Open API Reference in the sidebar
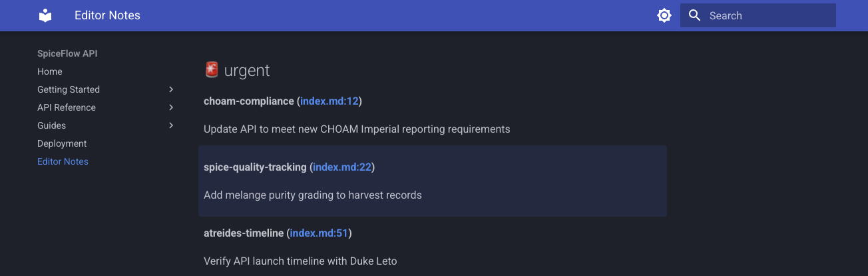The height and width of the screenshot is (276, 868). pos(67,107)
